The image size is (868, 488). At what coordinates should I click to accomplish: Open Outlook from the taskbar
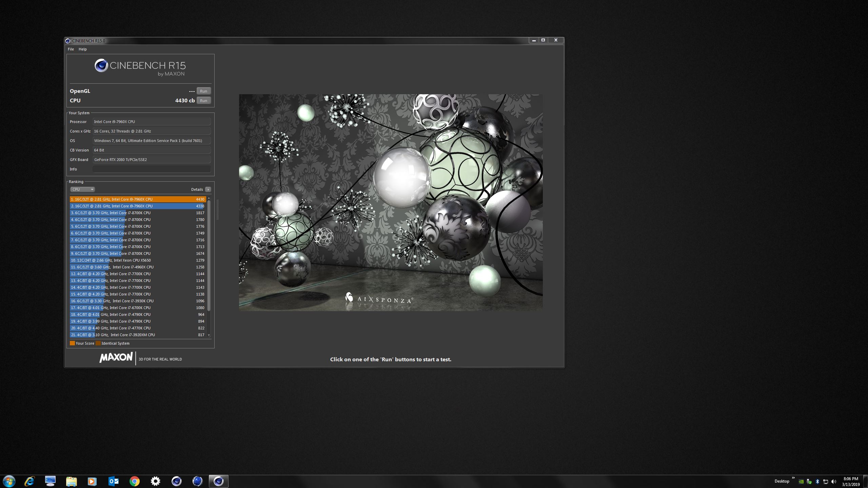[x=114, y=481]
